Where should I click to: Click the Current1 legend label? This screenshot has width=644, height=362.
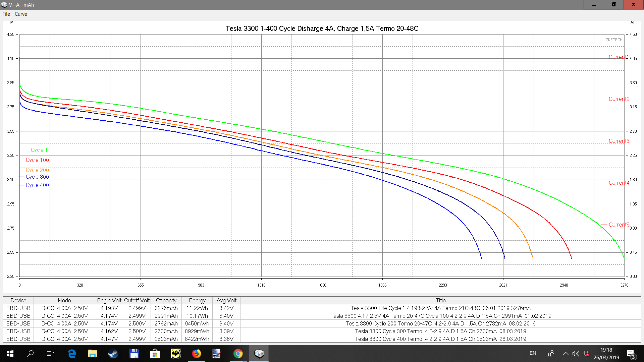618,57
